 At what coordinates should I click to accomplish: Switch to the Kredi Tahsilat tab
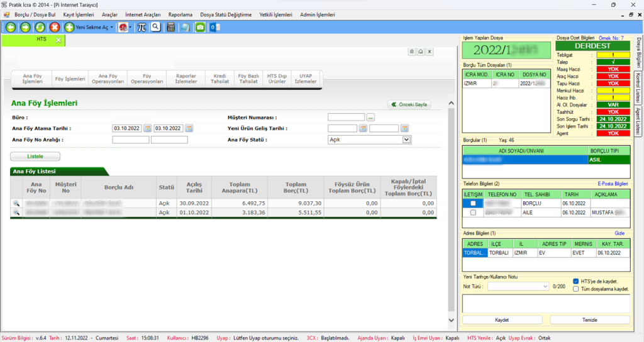pos(219,78)
